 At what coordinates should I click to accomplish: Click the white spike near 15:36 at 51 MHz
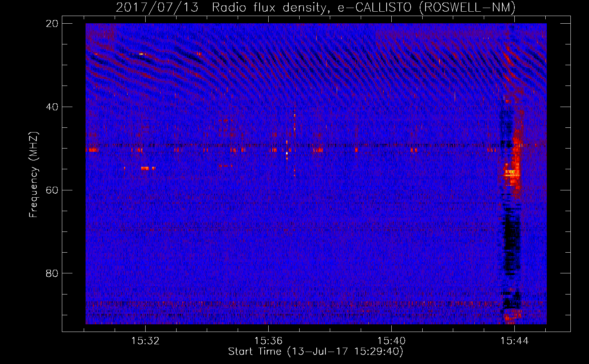[287, 154]
